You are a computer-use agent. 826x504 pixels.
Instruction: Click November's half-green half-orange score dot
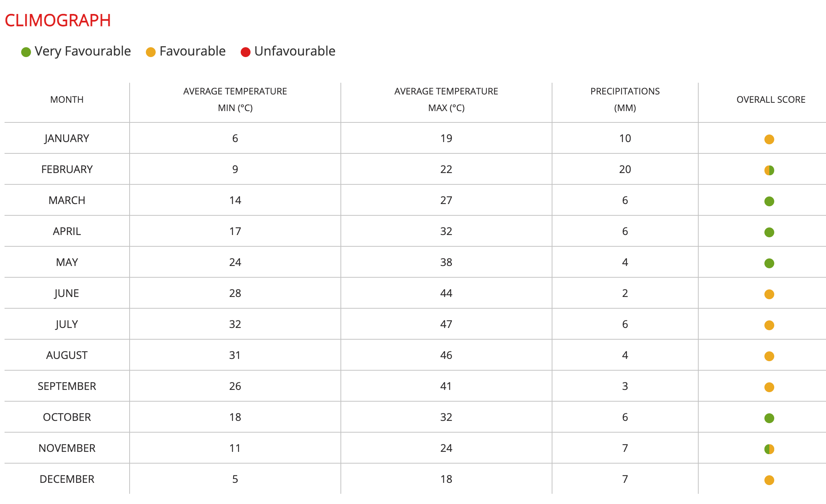(x=769, y=449)
